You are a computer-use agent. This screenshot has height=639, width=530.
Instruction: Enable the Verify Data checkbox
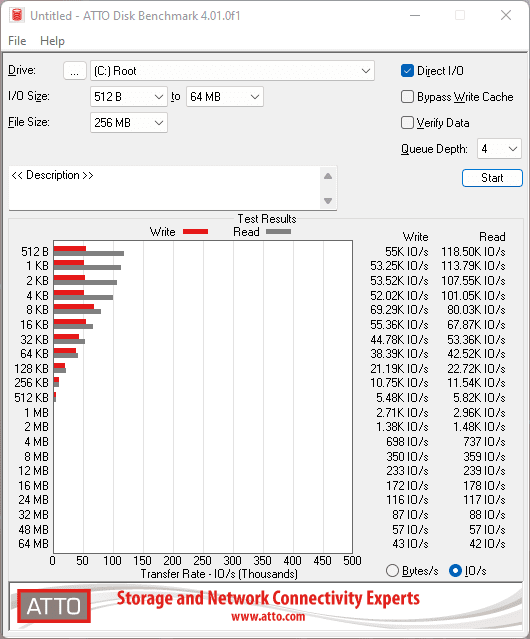[x=407, y=123]
